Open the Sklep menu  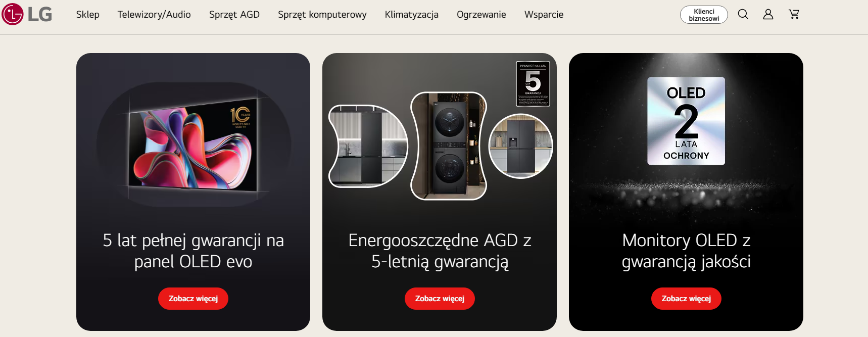pyautogui.click(x=88, y=15)
